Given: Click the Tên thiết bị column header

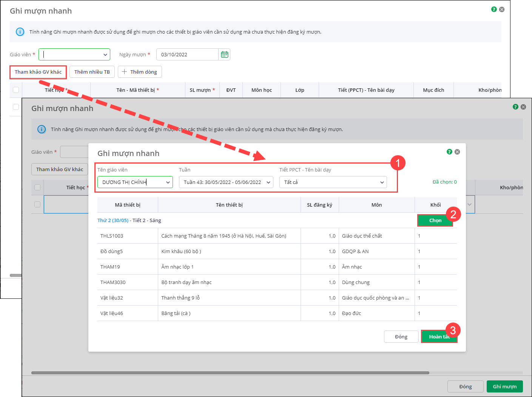Looking at the screenshot, I should pos(229,205).
